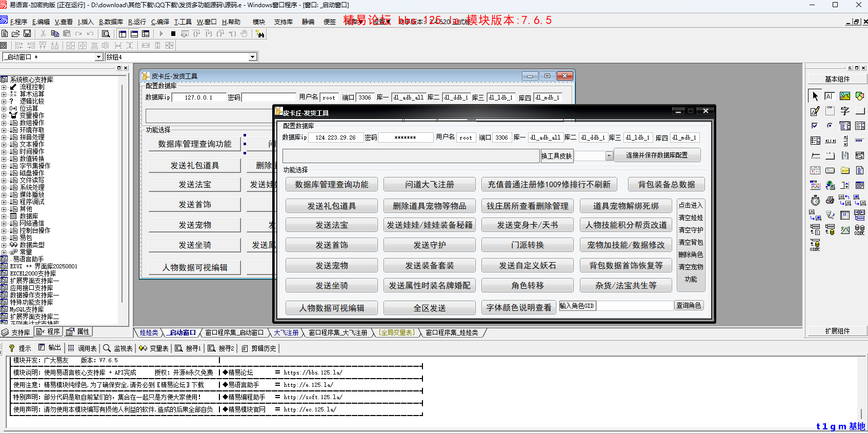Click the hand breakpoint toolbar icon
Viewport: 868px width, 434px height.
tap(244, 33)
